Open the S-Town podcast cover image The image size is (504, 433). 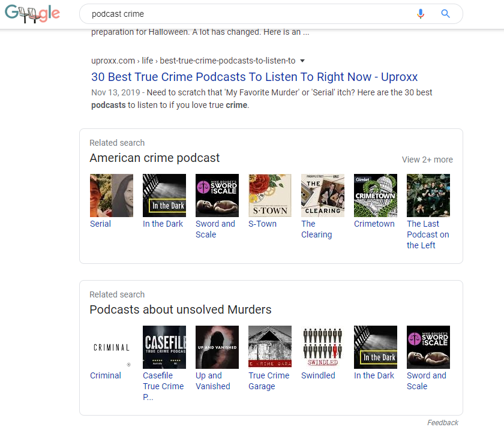[x=269, y=196]
